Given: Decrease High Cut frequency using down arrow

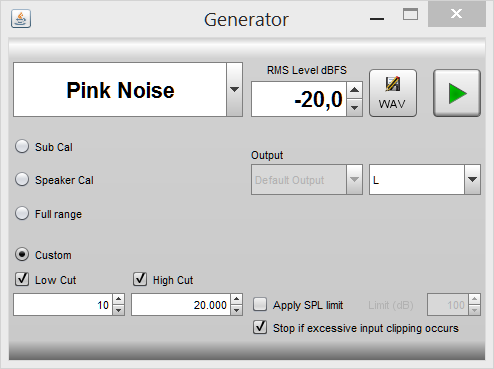Looking at the screenshot, I should tap(236, 310).
